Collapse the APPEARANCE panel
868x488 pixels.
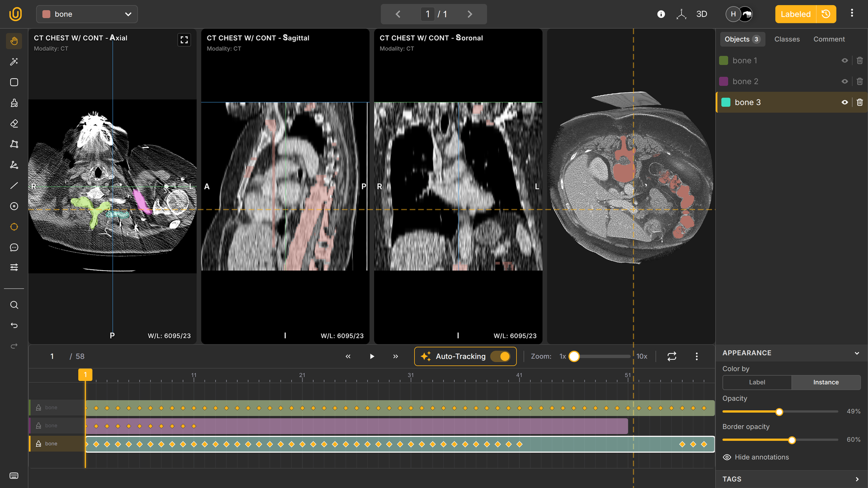857,353
